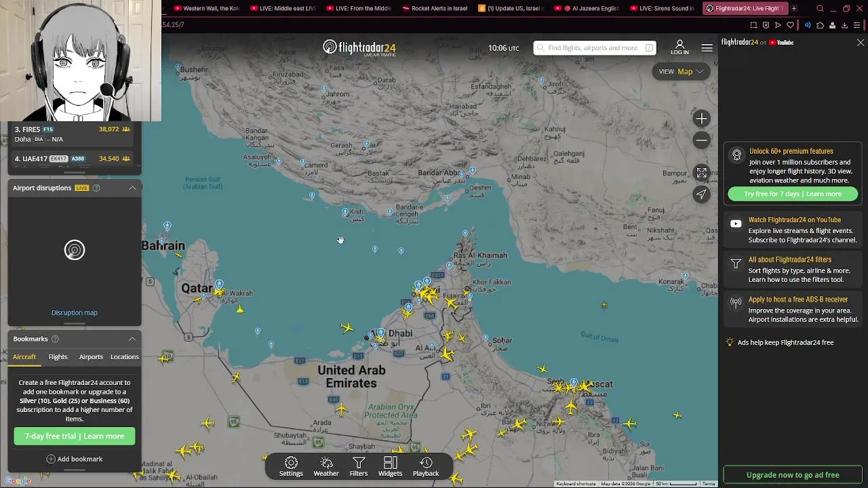Click the LOG IN user icon
Screen dimensions: 868x488
point(679,47)
